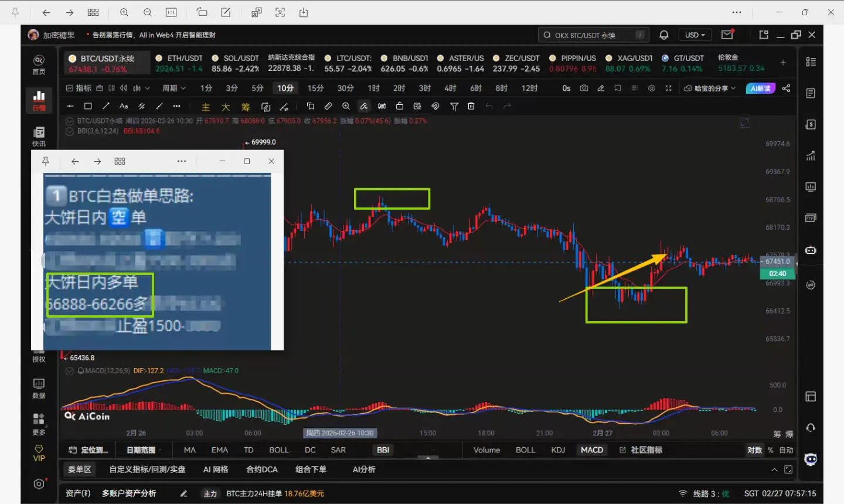Select the ETH/USDT ticker tab
This screenshot has height=504, width=844.
(179, 63)
